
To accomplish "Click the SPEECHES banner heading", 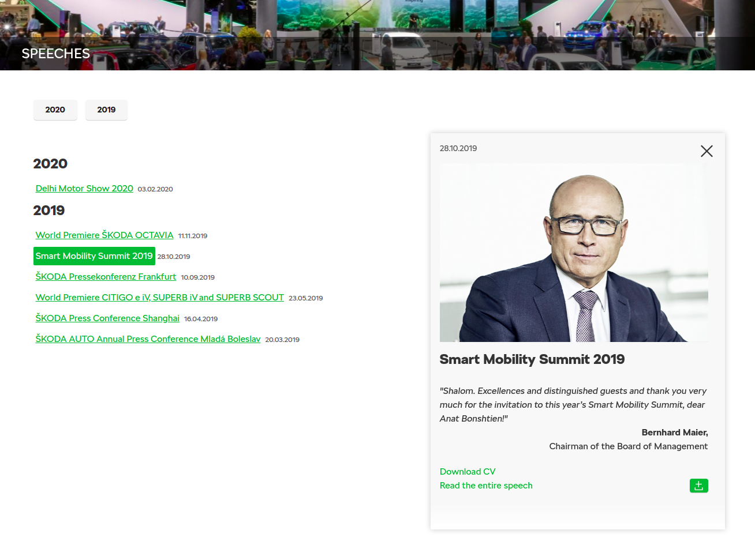I will [56, 54].
